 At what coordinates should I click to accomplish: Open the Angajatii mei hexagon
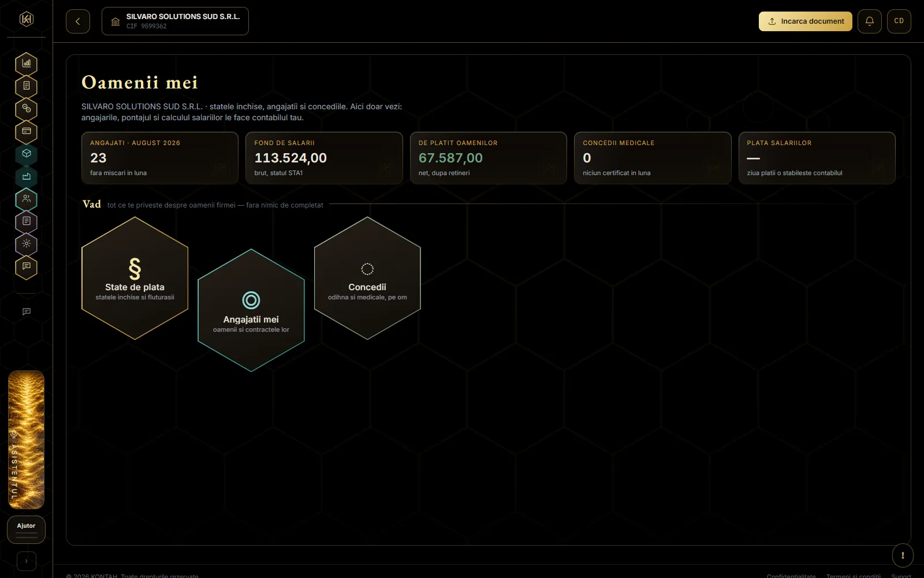pyautogui.click(x=251, y=310)
